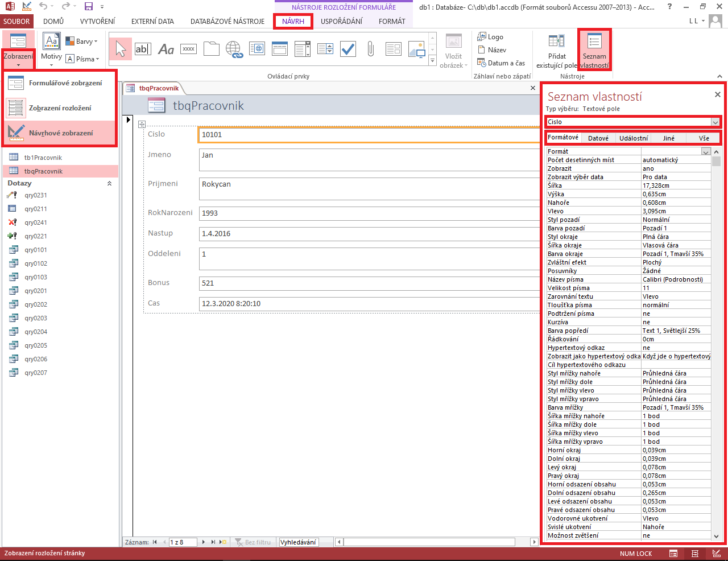
Task: Click Přidat existující pole icon
Action: point(557,50)
